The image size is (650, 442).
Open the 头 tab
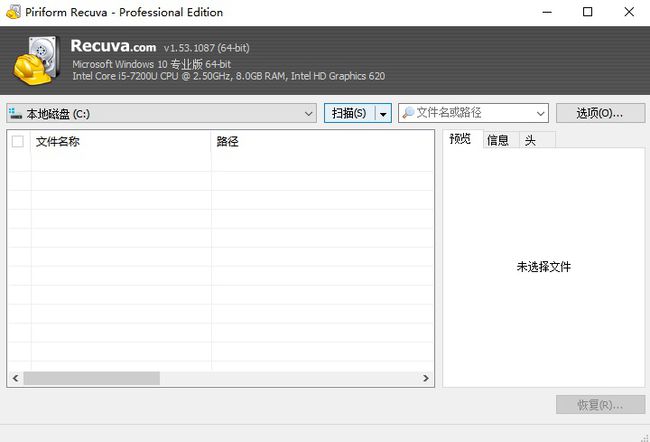click(x=530, y=140)
